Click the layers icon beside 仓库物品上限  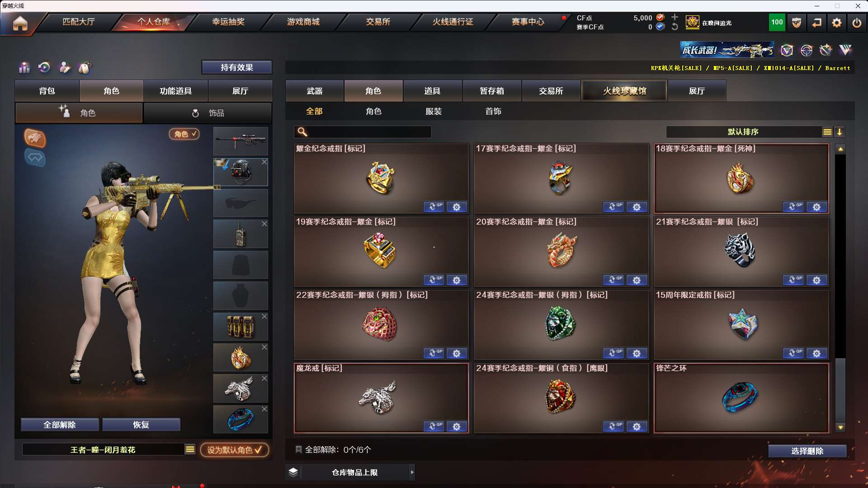[x=293, y=472]
